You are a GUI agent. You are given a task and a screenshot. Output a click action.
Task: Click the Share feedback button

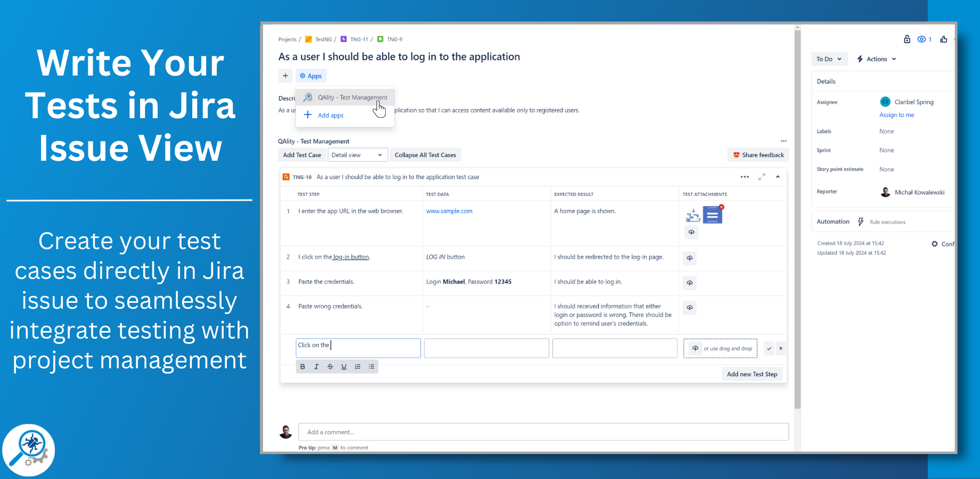tap(758, 155)
